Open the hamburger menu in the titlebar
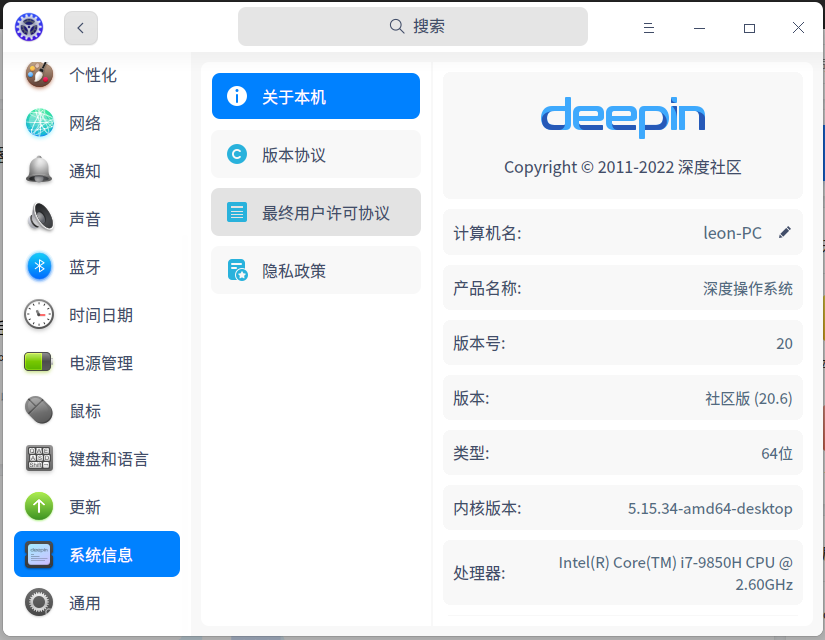This screenshot has width=825, height=640. click(648, 27)
